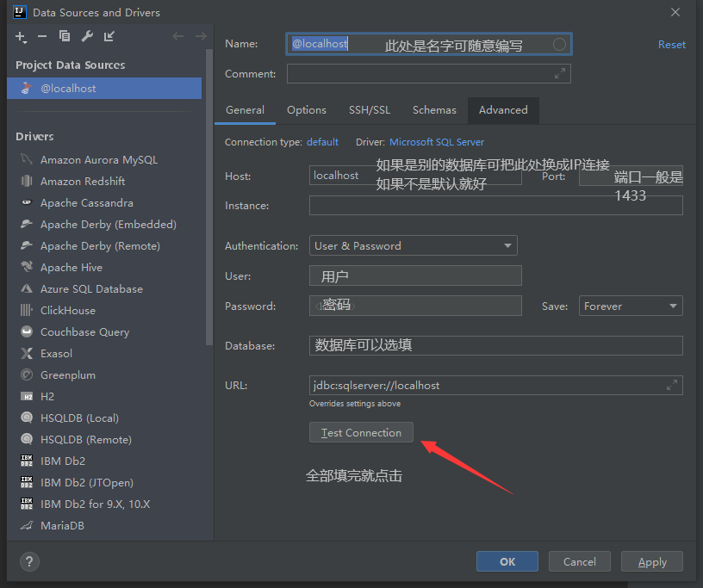Open the Authentication dropdown
Screen dimensions: 703x588
(414, 245)
